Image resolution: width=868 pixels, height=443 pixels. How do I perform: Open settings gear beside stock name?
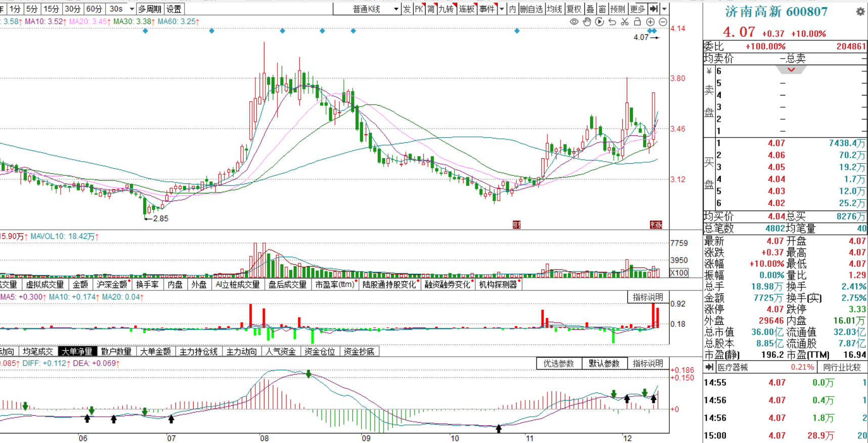point(860,11)
